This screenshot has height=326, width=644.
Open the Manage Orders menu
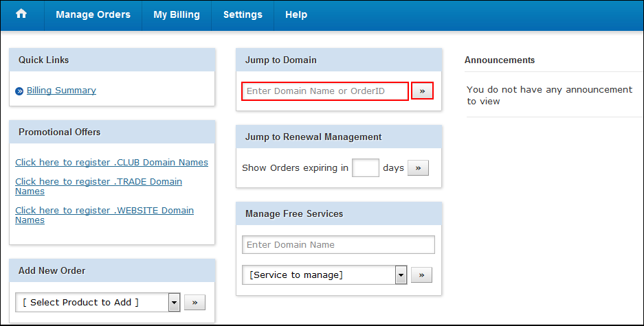click(93, 15)
